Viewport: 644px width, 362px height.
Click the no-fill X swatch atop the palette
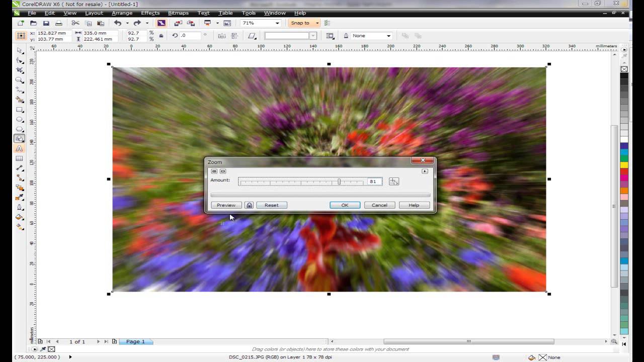(x=624, y=69)
